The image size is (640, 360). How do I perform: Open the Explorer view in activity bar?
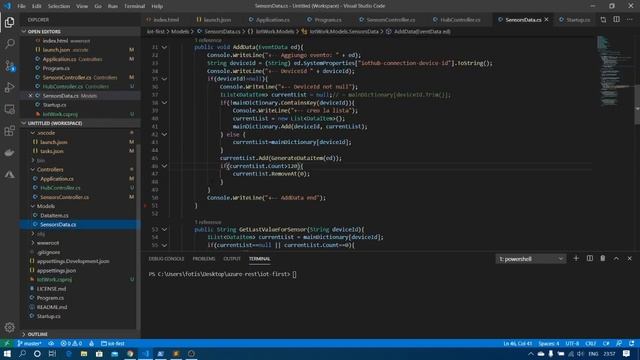click(9, 22)
